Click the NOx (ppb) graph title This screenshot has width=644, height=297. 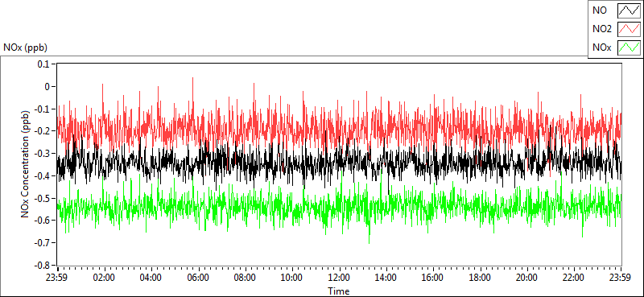tap(26, 47)
